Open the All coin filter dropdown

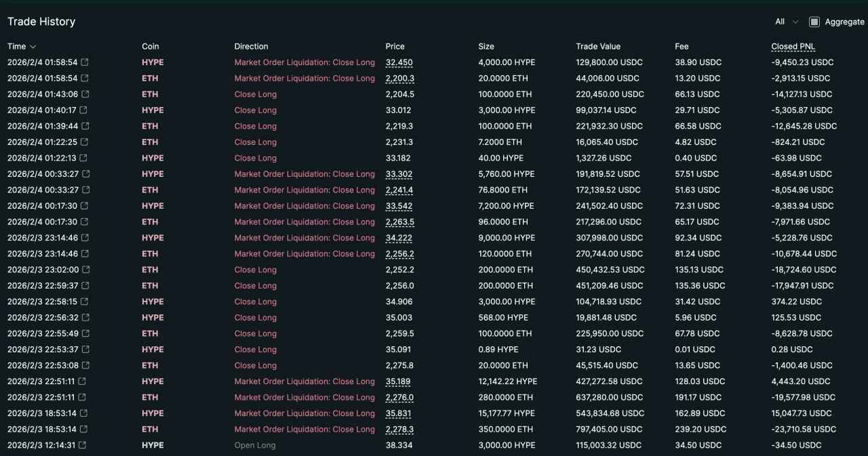[x=783, y=21]
